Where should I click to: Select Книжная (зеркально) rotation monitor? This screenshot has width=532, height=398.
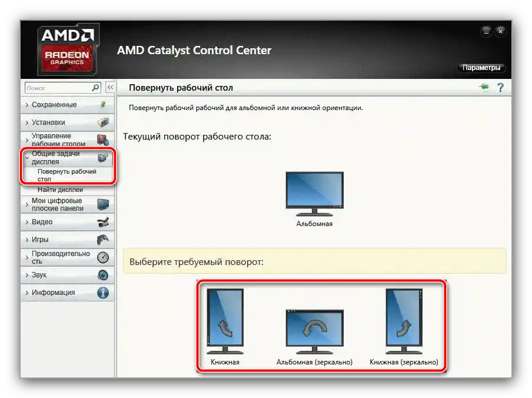(404, 321)
